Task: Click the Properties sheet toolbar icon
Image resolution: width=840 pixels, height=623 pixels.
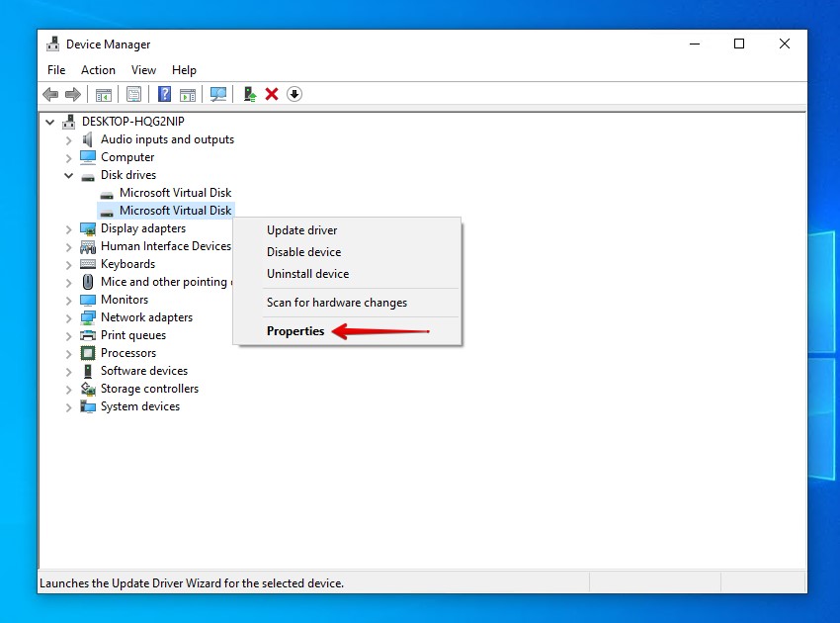Action: 133,94
